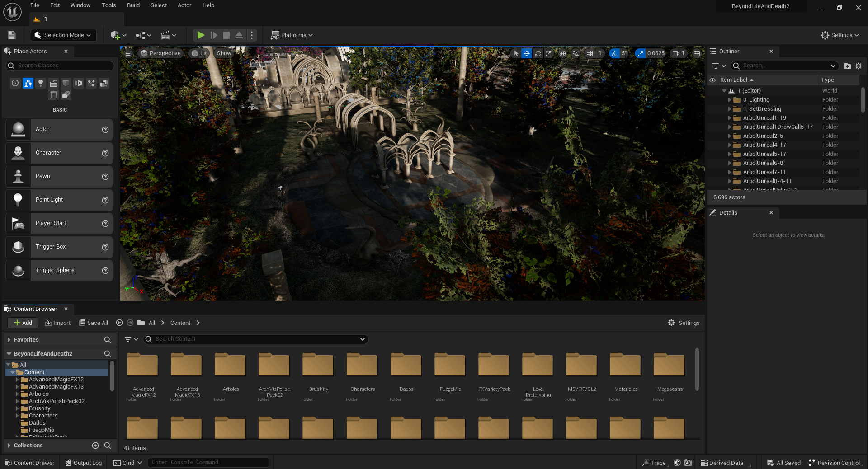Open the Build menu
Viewport: 868px width, 469px height.
pyautogui.click(x=133, y=5)
